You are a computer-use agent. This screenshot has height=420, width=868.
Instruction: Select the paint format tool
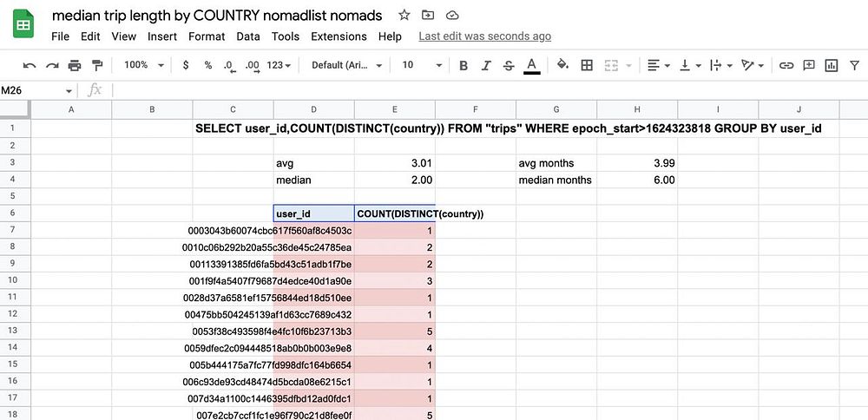[x=97, y=65]
